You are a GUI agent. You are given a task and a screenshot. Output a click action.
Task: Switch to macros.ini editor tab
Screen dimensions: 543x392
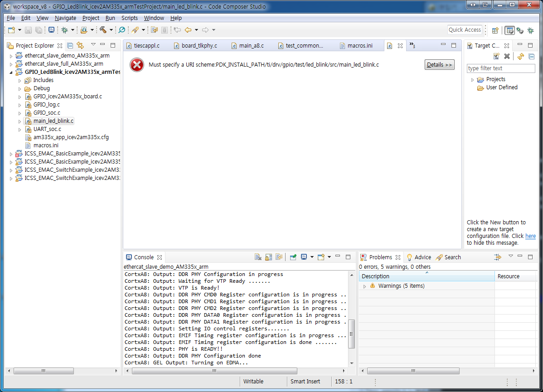point(356,46)
